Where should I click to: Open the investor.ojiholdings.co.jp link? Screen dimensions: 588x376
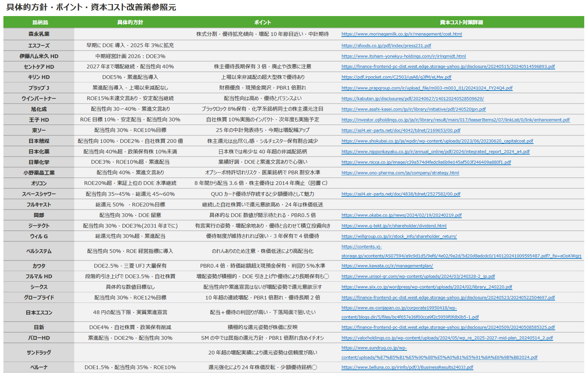pos(456,120)
